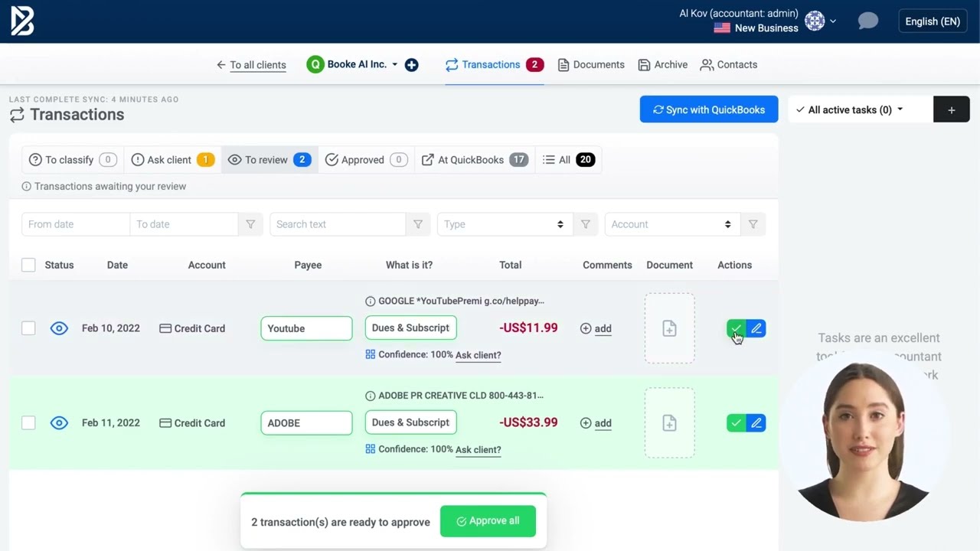Click the To date input field
Image resolution: width=980 pixels, height=551 pixels.
point(185,224)
